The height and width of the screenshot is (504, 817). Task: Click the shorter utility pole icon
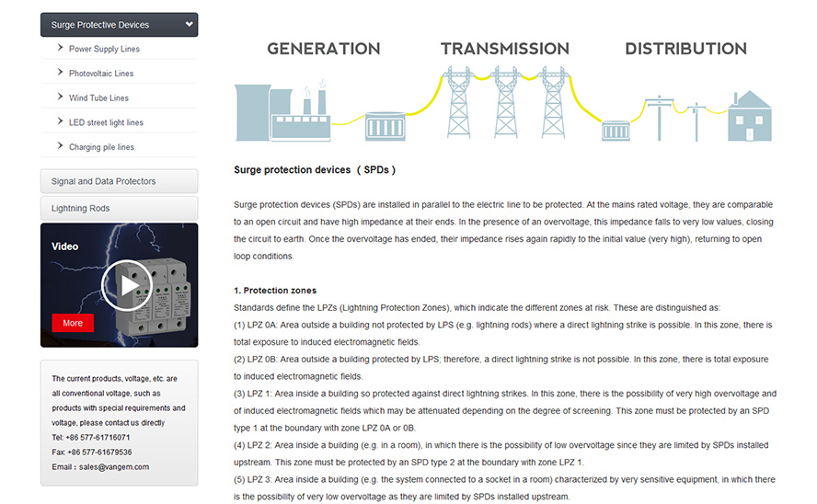coord(696,122)
